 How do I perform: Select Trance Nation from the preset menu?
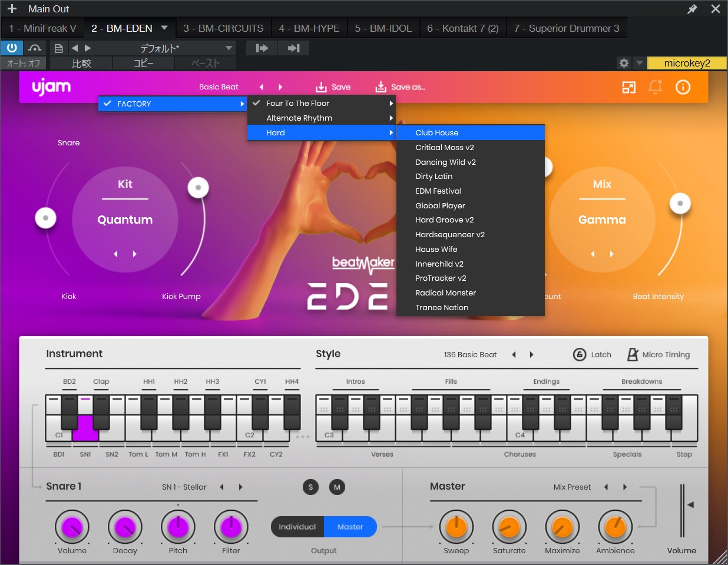pyautogui.click(x=442, y=307)
